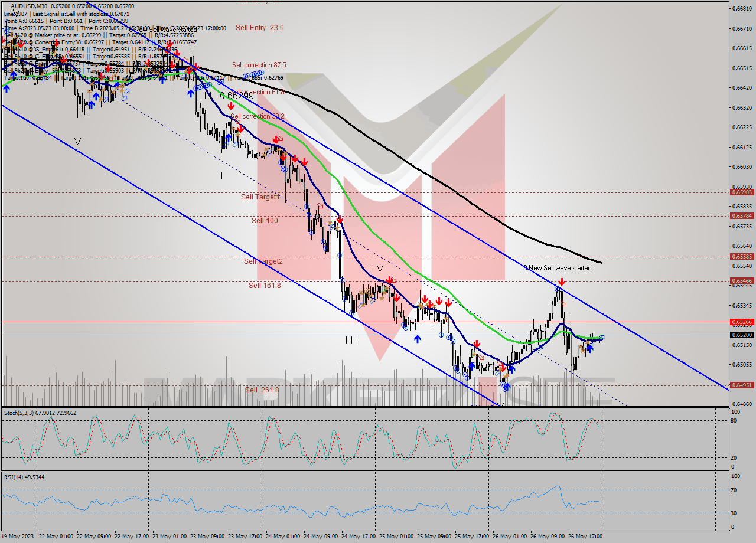This screenshot has width=756, height=543.
Task: Click the red 0.65903 price tag
Action: coord(742,192)
